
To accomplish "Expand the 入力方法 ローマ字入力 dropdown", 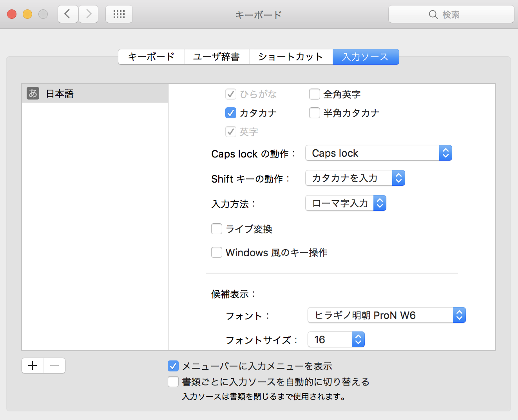I will (x=346, y=203).
